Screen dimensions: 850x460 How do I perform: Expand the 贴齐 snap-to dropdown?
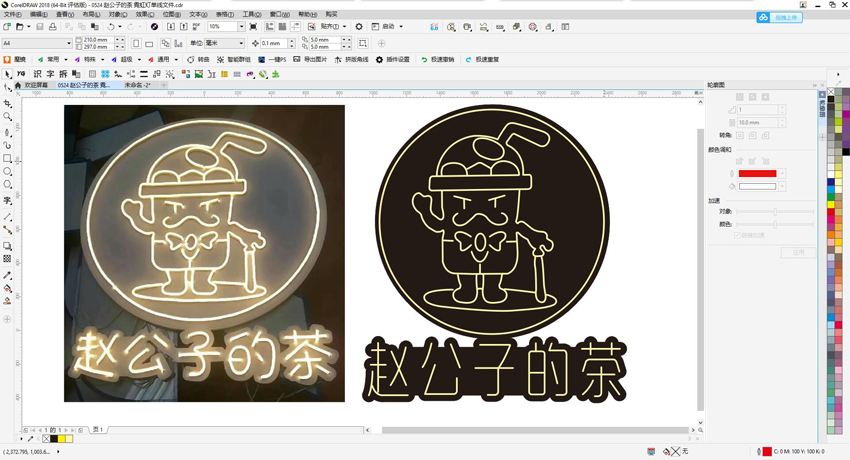tap(344, 27)
